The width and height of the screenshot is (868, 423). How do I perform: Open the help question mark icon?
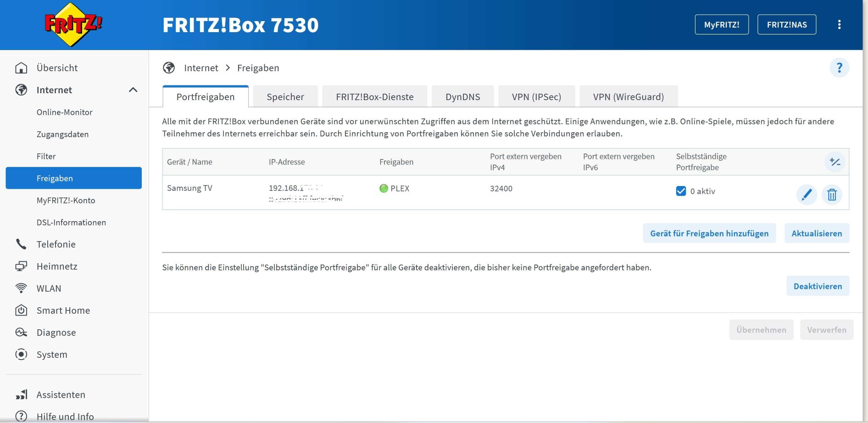pos(839,68)
